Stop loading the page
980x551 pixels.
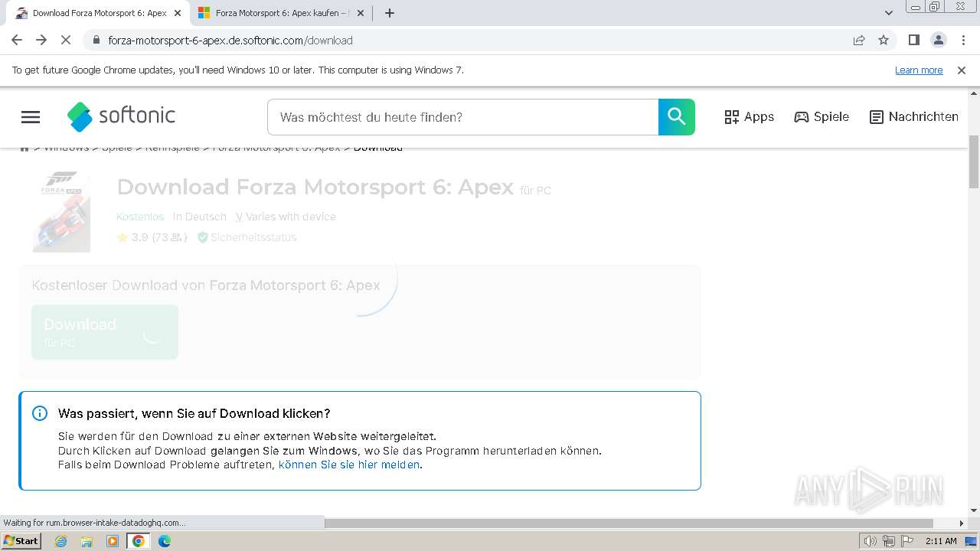[66, 40]
